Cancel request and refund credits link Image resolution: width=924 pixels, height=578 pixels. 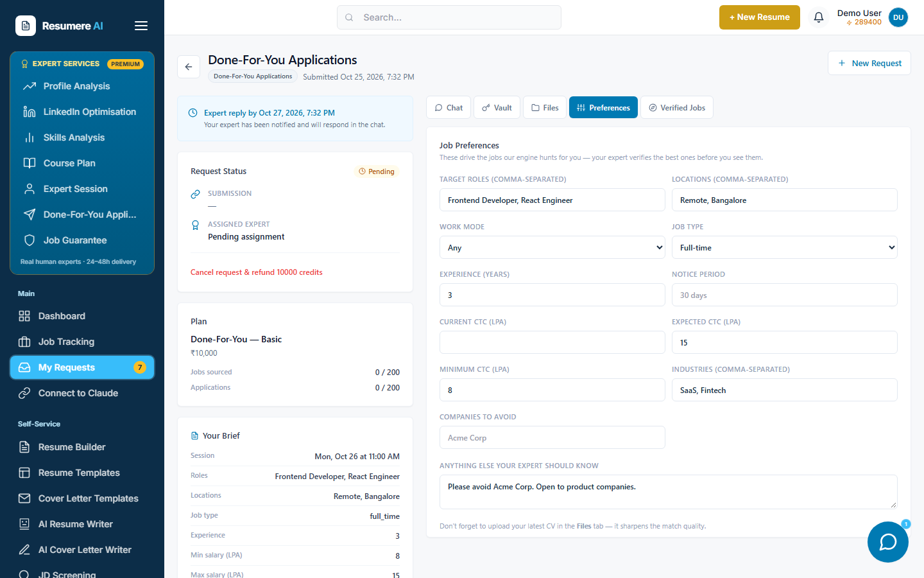[x=257, y=272]
